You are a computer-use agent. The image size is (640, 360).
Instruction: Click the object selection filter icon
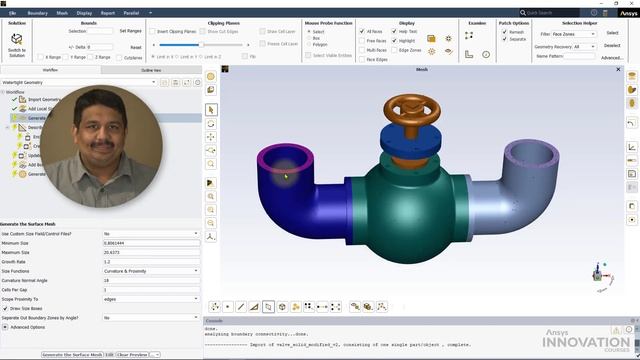point(296,307)
